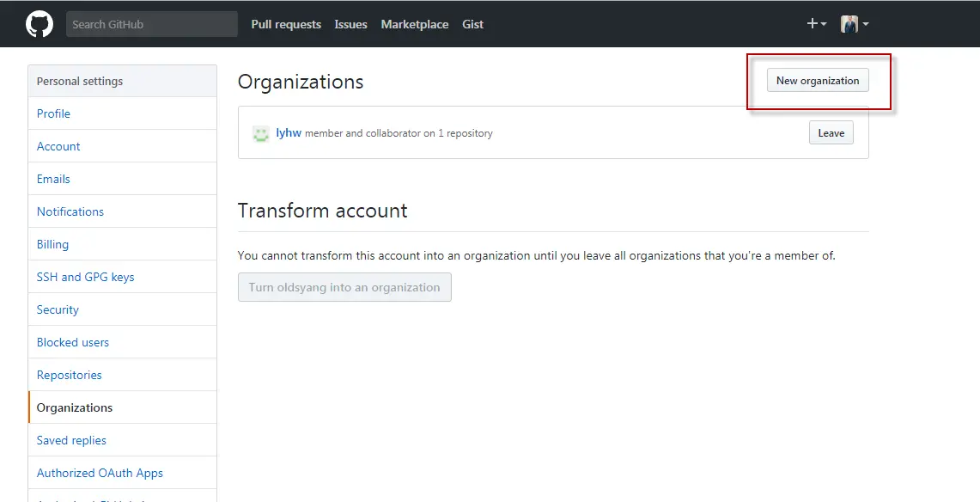Click the Transform account heading
The image size is (980, 502).
click(x=322, y=210)
